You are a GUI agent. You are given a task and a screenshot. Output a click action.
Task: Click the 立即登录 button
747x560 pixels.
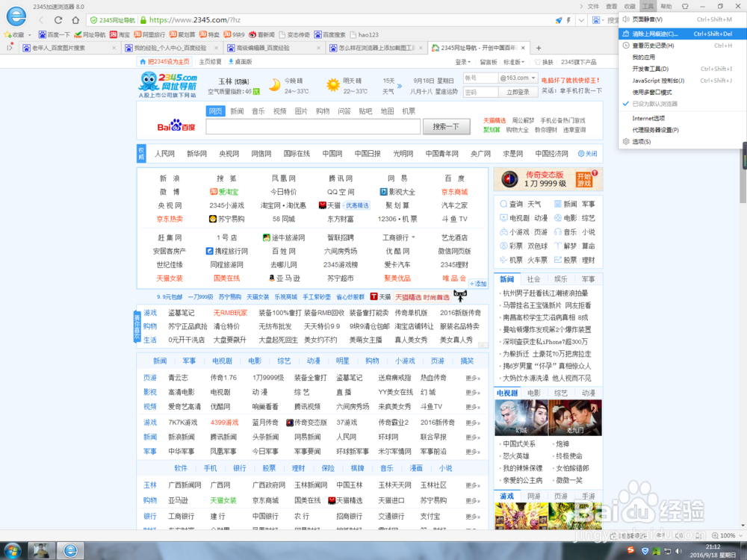click(x=518, y=92)
